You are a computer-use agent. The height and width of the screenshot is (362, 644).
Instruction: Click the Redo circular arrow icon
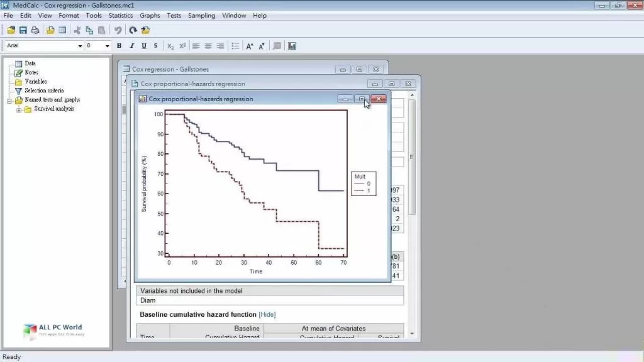pos(133,30)
